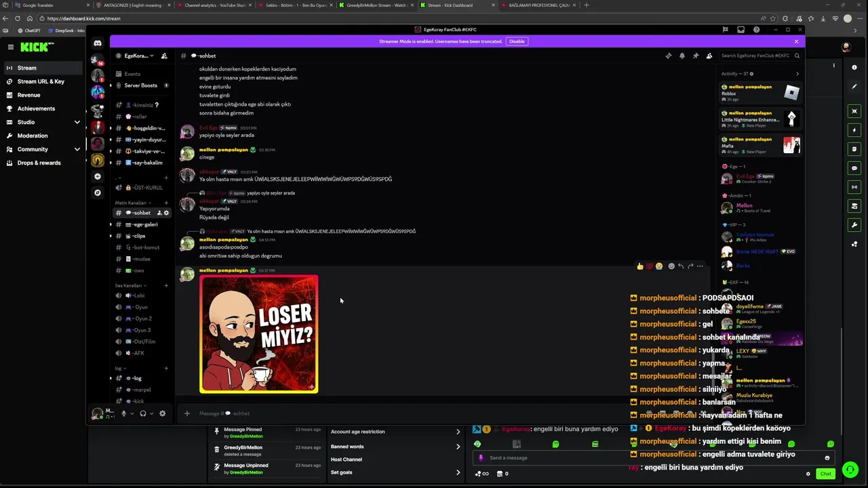Open headphone output options arrow
Screen dimensions: 868x488
pos(152,413)
